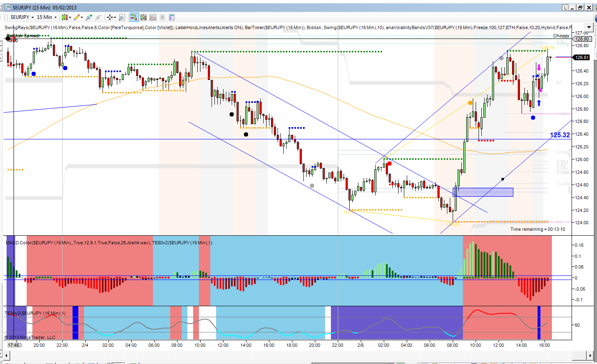The width and height of the screenshot is (597, 364).
Task: Click 125.00 on the price axis
Action: tap(582, 159)
